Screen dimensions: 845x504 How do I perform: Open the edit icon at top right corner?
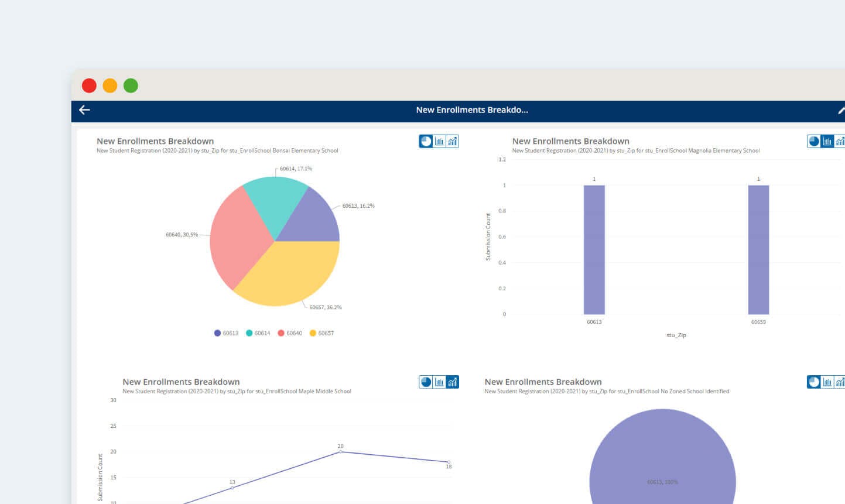pos(841,110)
